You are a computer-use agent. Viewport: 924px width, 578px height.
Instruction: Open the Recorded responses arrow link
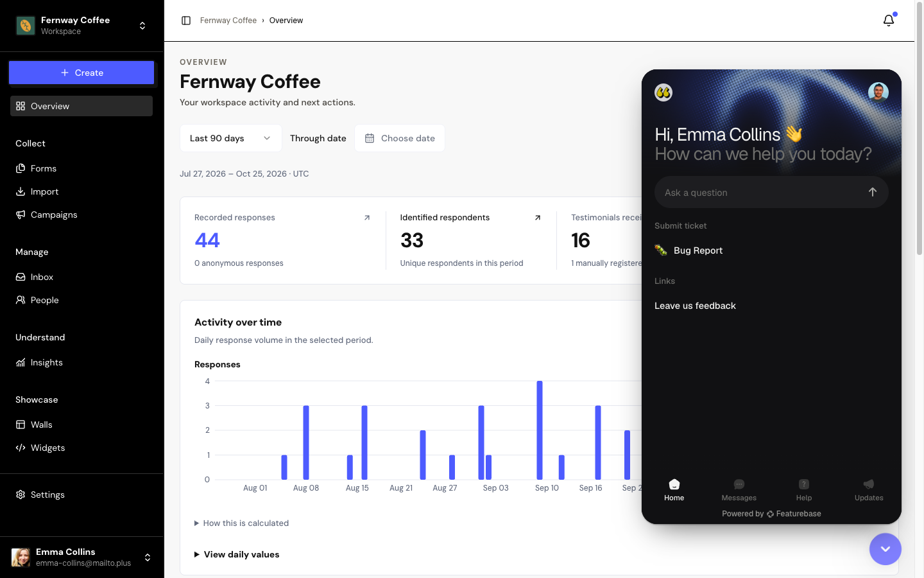(367, 218)
